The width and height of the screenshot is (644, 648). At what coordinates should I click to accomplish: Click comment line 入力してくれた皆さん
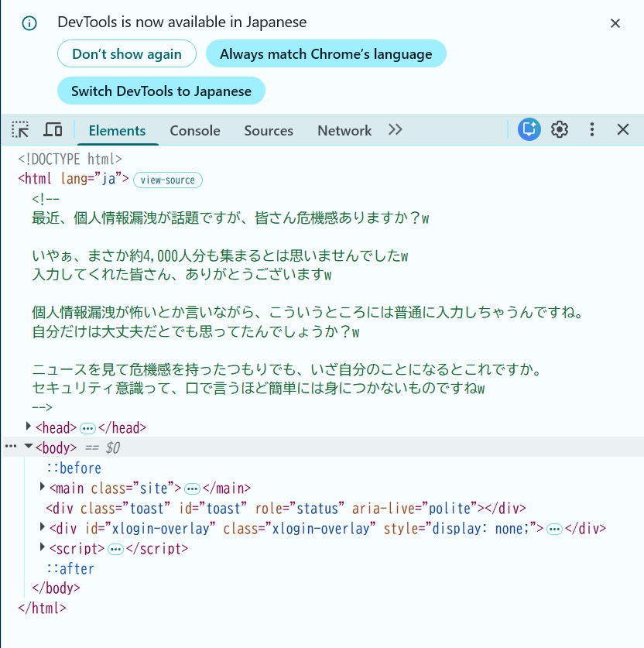pyautogui.click(x=182, y=275)
